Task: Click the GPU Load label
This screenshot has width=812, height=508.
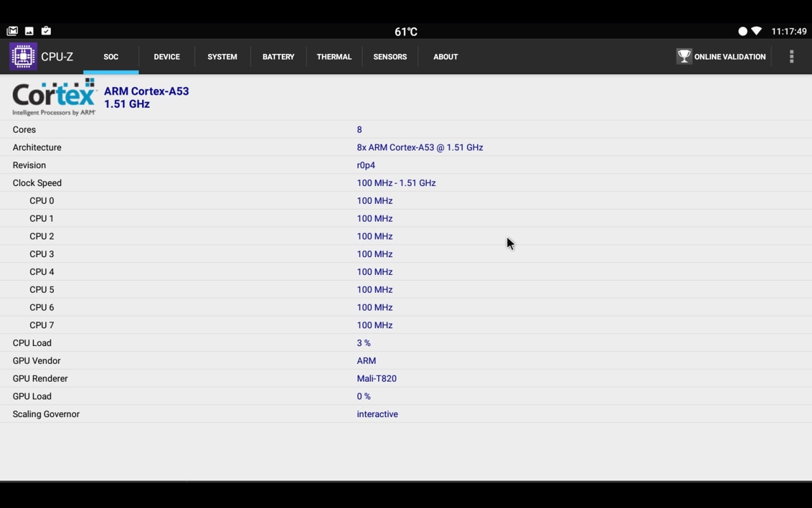Action: 32,396
